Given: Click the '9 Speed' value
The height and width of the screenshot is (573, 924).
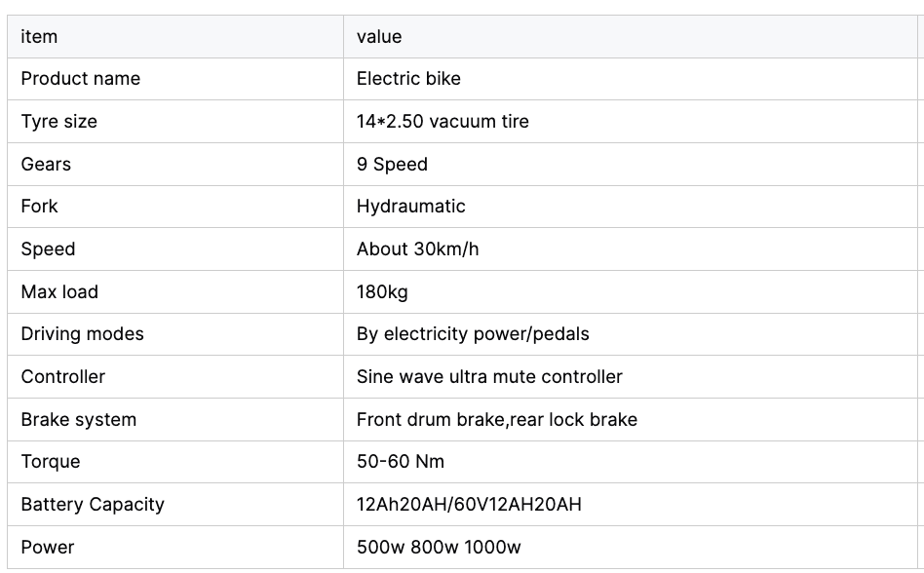Looking at the screenshot, I should click(x=392, y=165).
